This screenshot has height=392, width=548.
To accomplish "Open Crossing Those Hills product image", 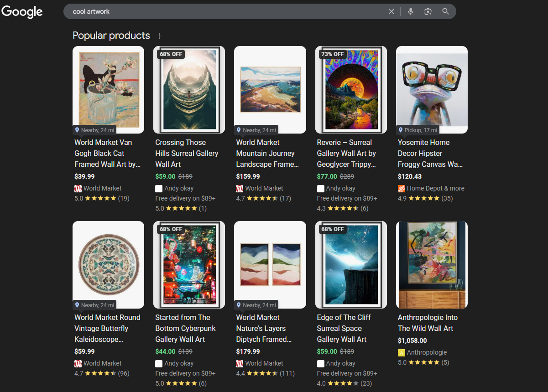I will (189, 90).
